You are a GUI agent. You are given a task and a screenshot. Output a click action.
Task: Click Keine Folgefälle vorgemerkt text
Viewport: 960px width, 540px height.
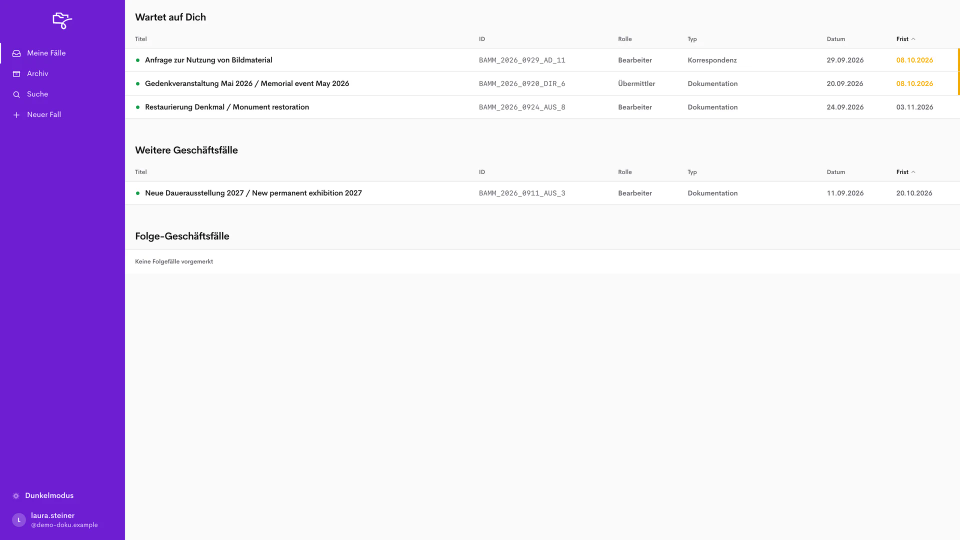(174, 261)
